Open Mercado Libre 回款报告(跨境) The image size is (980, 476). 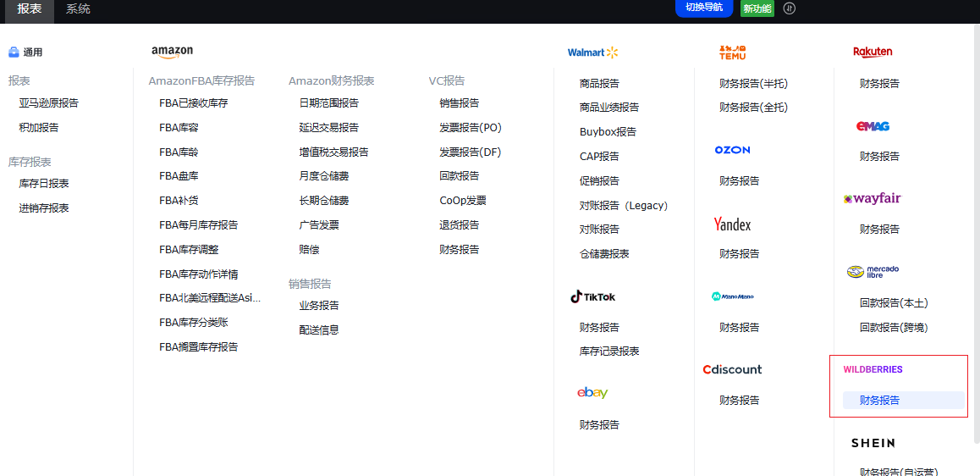point(894,327)
